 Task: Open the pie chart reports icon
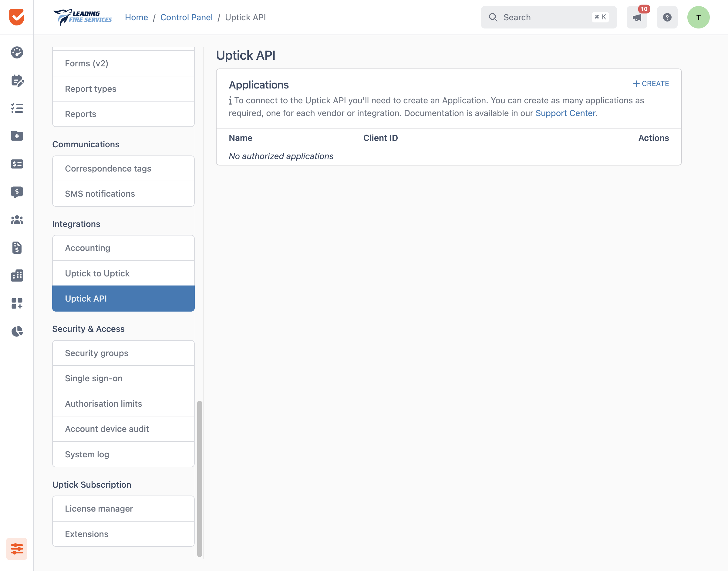[x=17, y=331]
